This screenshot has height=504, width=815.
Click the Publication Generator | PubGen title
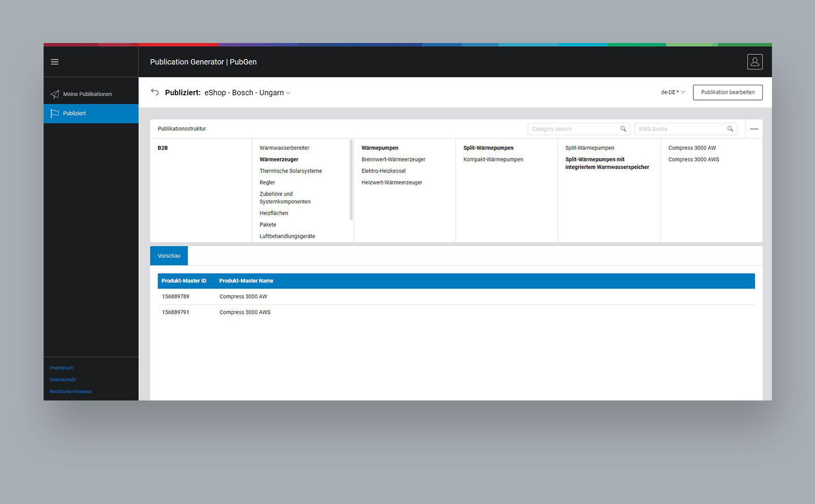pos(203,62)
